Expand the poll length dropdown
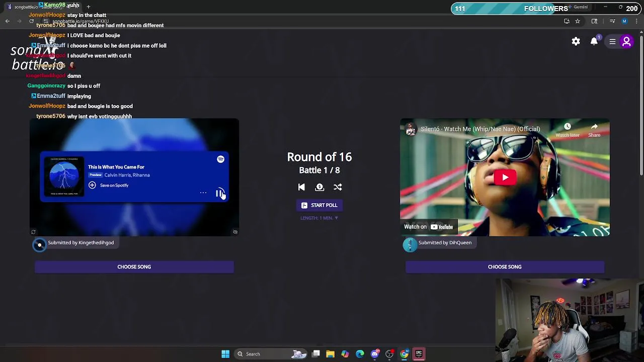Screen dimensions: 644x362 pyautogui.click(x=319, y=218)
